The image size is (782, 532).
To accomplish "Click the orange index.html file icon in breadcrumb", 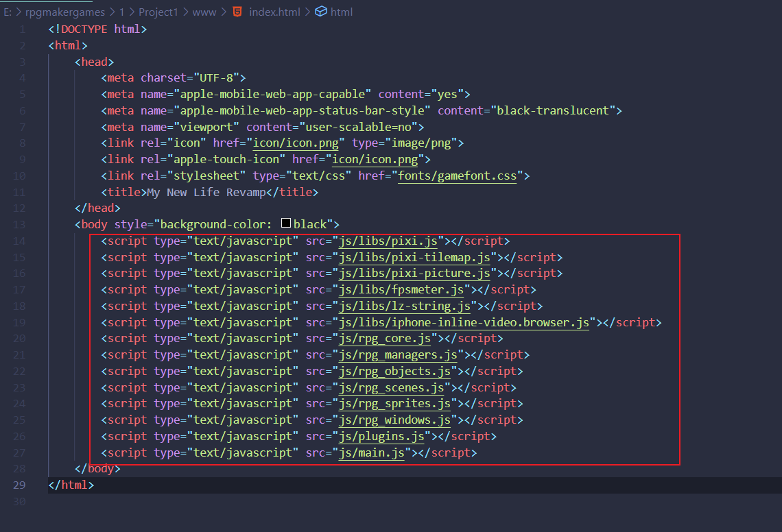I will pos(237,12).
